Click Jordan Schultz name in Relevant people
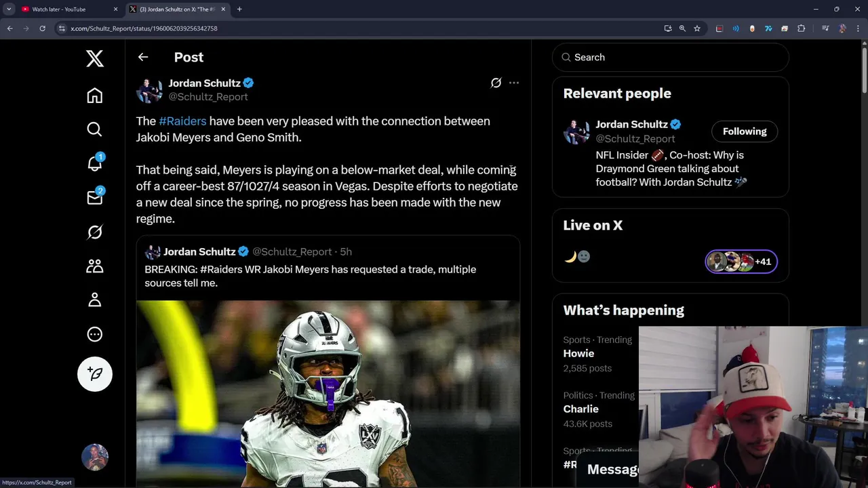The image size is (868, 488). (x=631, y=125)
